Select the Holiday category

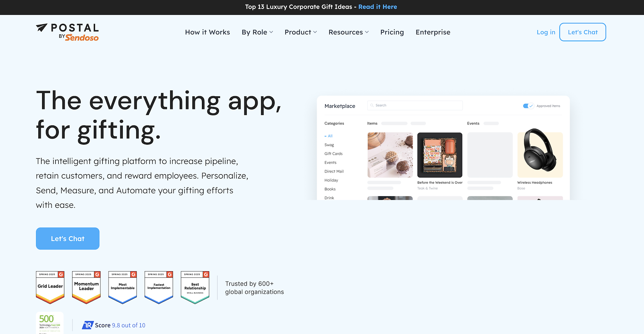[331, 180]
